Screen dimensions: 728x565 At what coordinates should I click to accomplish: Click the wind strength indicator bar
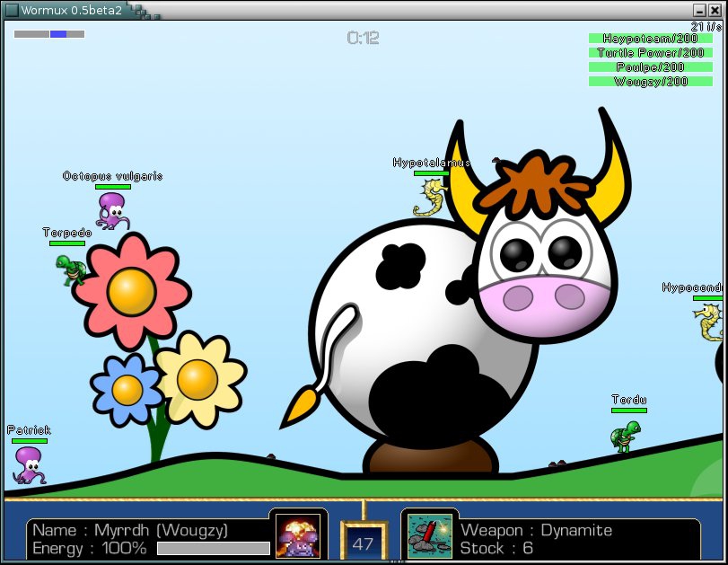click(x=49, y=34)
